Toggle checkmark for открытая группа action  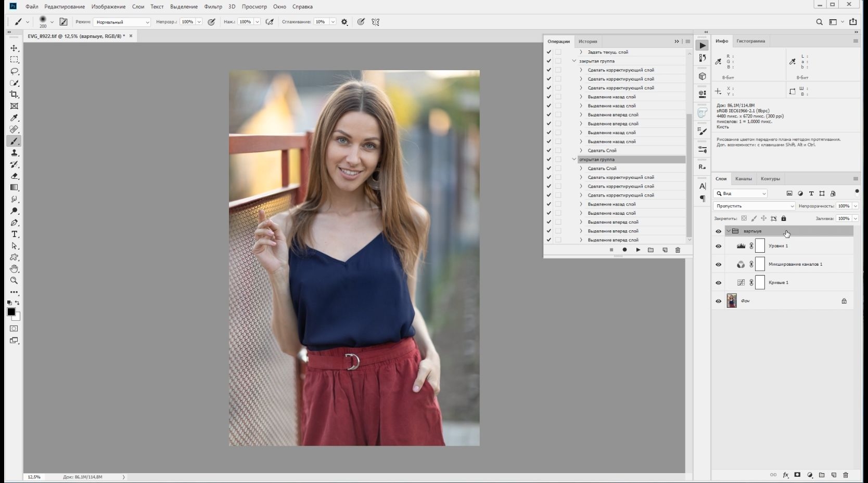(x=548, y=159)
